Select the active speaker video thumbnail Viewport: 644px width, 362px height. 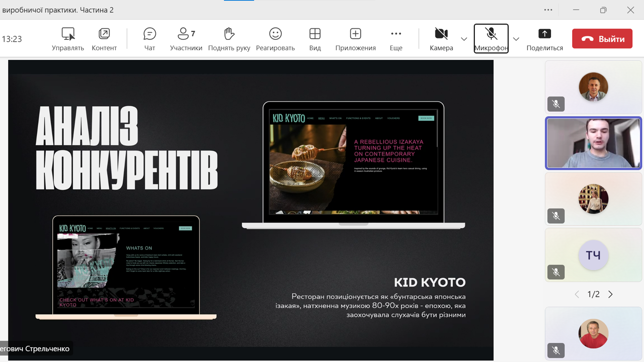click(593, 143)
